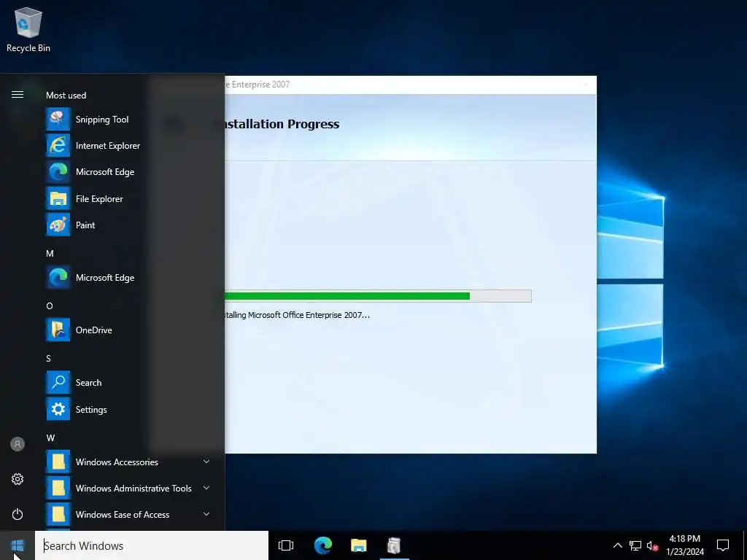The width and height of the screenshot is (747, 560).
Task: Expand the Windows Accessories folder
Action: point(128,462)
